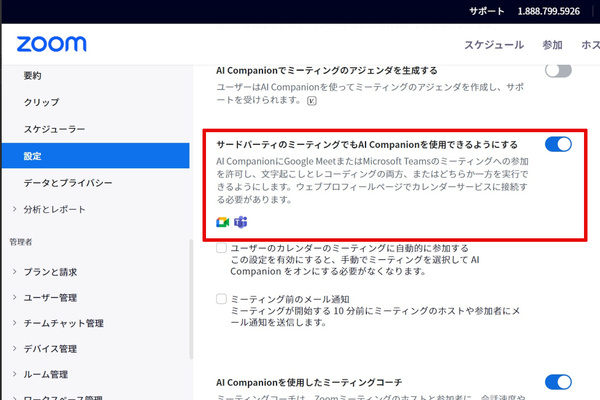Click the phone number 1.888.799.5926
600x400 pixels.
click(x=549, y=11)
